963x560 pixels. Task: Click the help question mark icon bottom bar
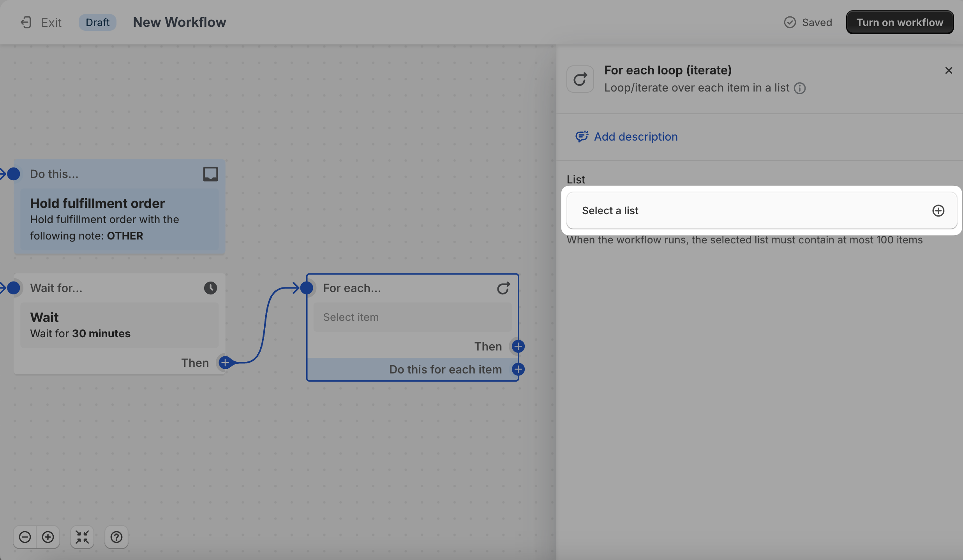(x=116, y=537)
